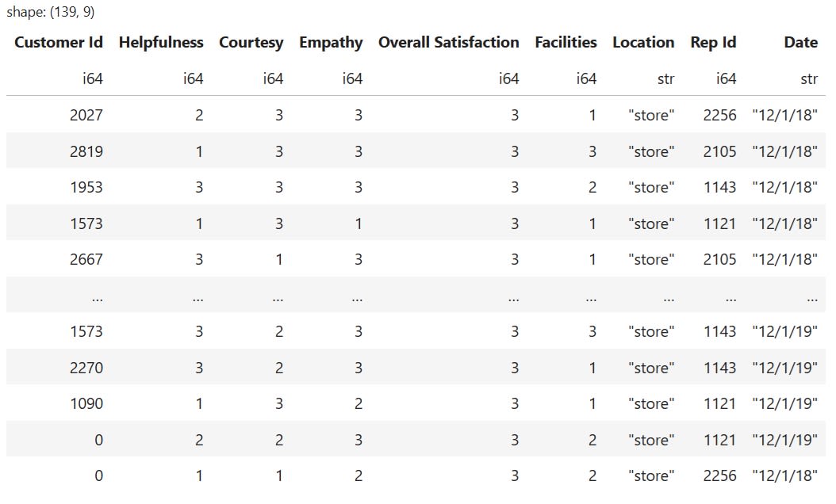Select the Customer Id cell 2027
The image size is (836, 504).
[x=86, y=116]
